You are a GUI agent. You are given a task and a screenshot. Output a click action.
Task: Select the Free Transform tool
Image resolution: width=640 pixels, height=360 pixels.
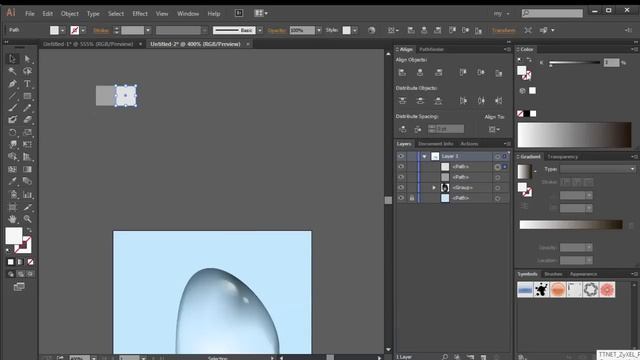click(x=27, y=144)
